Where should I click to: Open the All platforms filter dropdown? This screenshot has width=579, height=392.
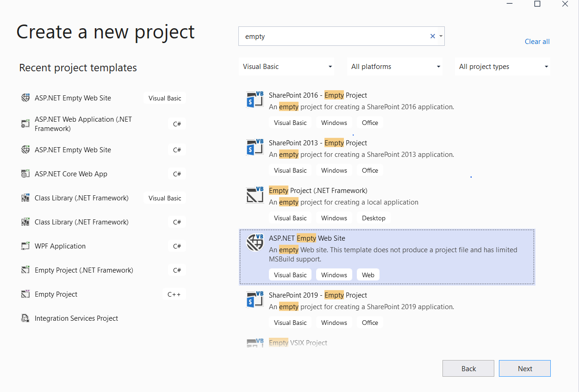point(395,67)
